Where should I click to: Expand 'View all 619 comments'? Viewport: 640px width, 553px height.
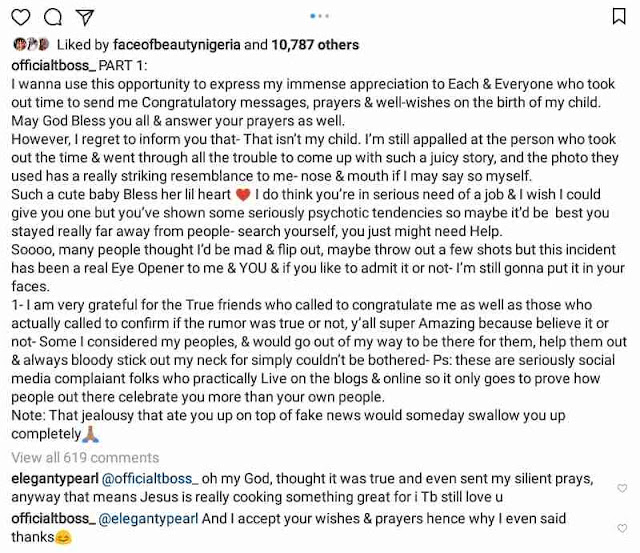[85, 458]
